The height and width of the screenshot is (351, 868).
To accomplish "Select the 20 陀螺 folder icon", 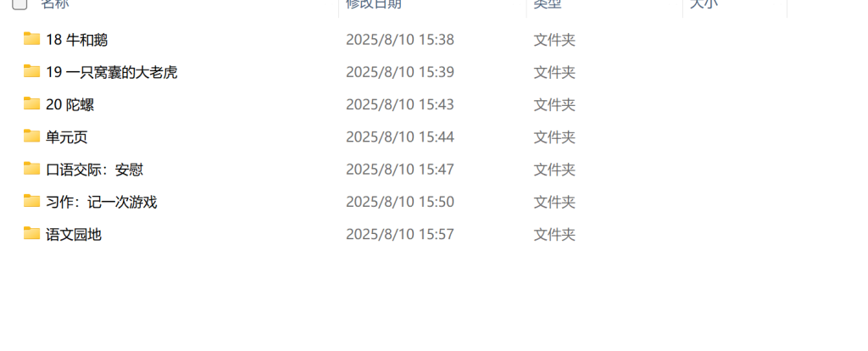I will [31, 103].
